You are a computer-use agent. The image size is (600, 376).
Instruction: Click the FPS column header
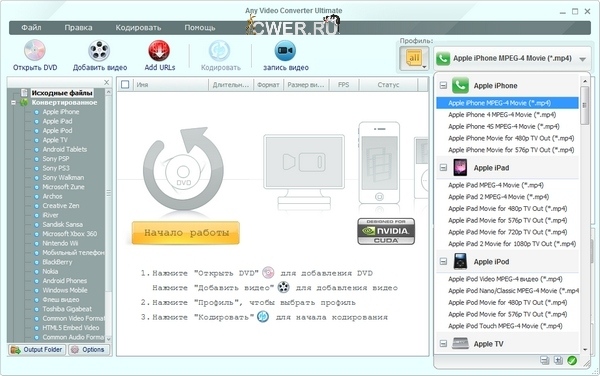pyautogui.click(x=343, y=85)
